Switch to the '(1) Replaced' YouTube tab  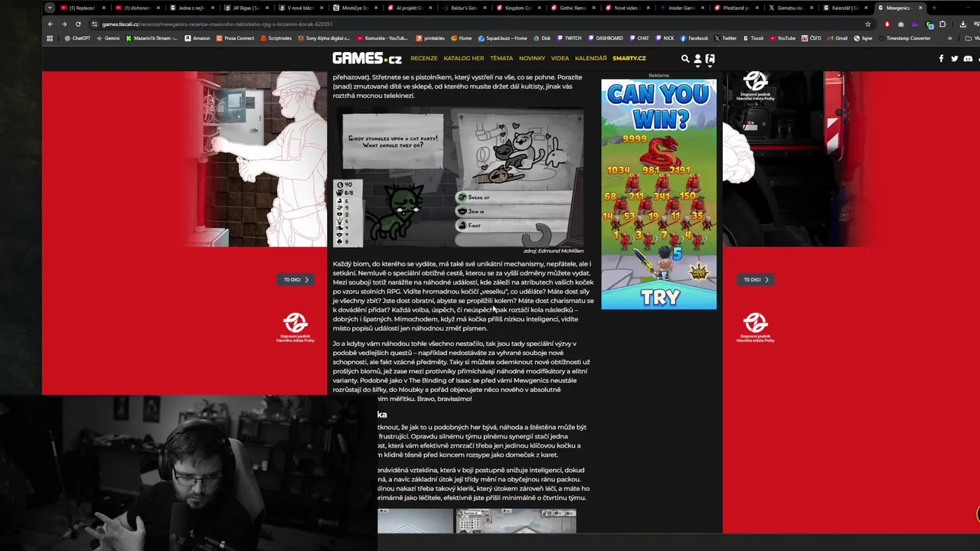click(x=81, y=8)
